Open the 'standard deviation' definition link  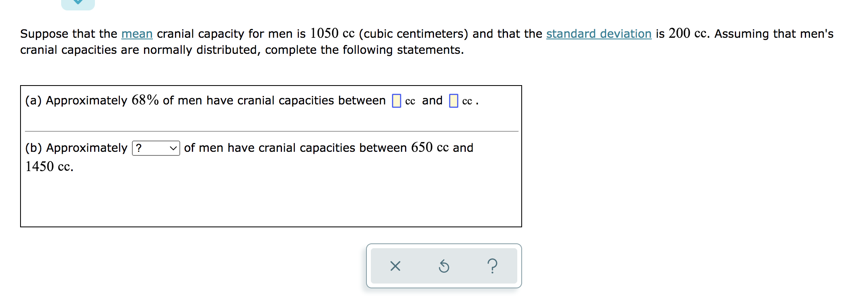tap(598, 34)
